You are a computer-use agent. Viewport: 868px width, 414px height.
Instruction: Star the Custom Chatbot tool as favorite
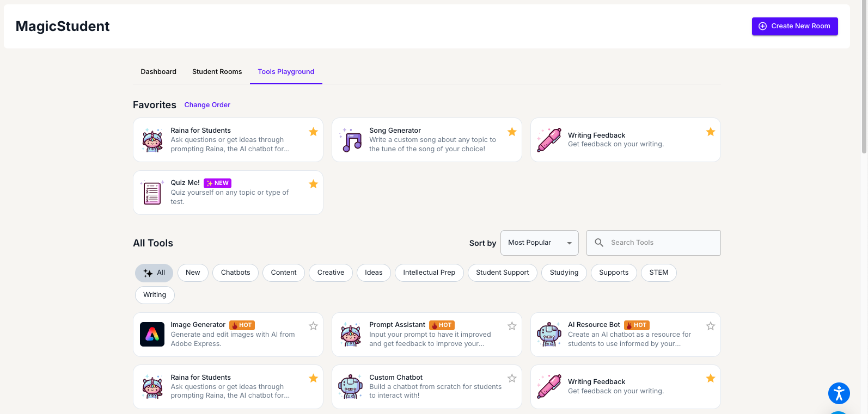(512, 378)
